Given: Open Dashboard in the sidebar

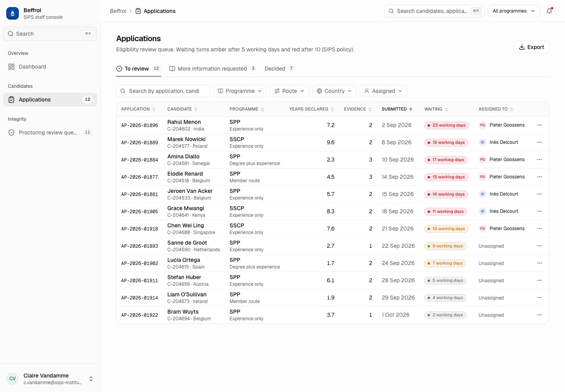Looking at the screenshot, I should tap(50, 67).
